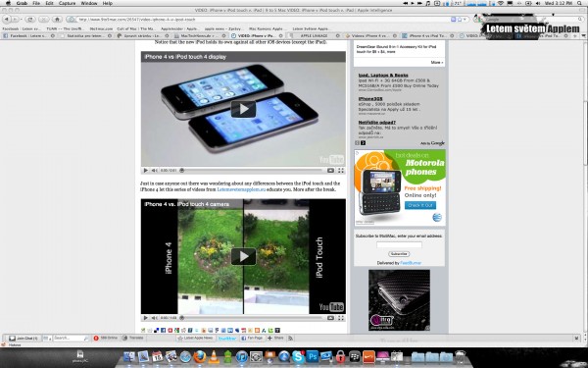Open Firefox from the Dock
The height and width of the screenshot is (368, 588).
(x=200, y=357)
